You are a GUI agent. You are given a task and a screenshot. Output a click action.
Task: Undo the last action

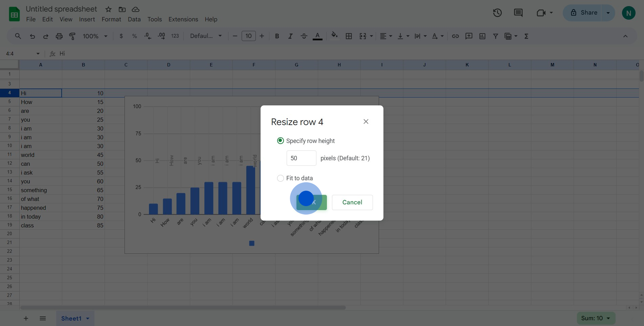point(32,36)
